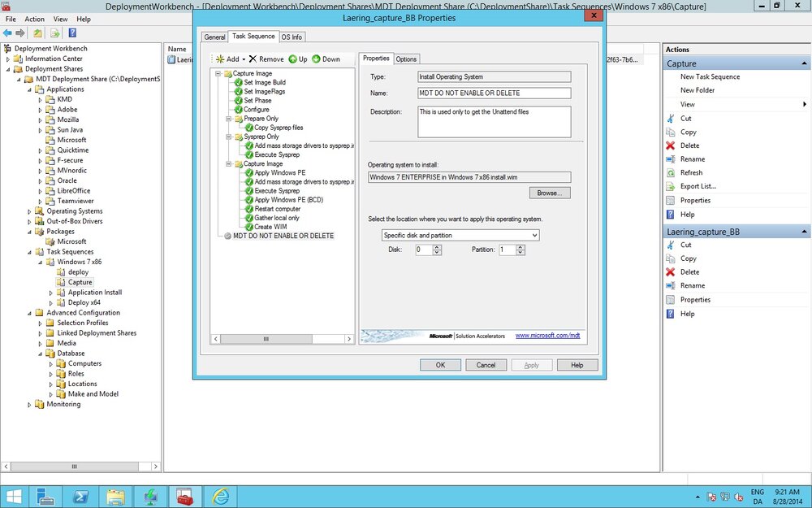
Task: Click the Back arrow in Workbench toolbar
Action: [7, 33]
